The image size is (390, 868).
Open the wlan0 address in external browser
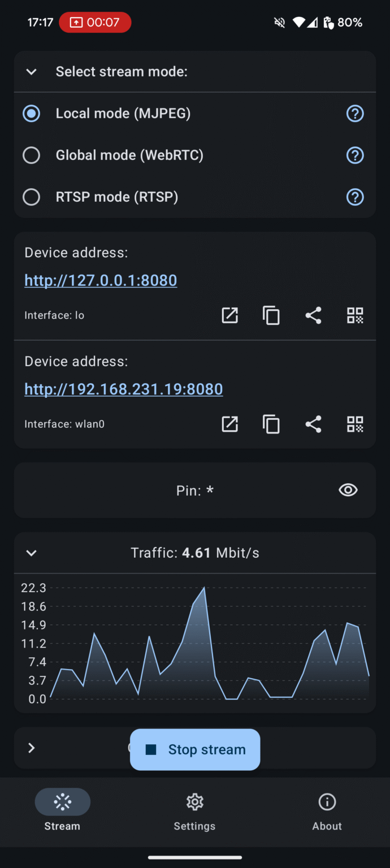pos(229,424)
